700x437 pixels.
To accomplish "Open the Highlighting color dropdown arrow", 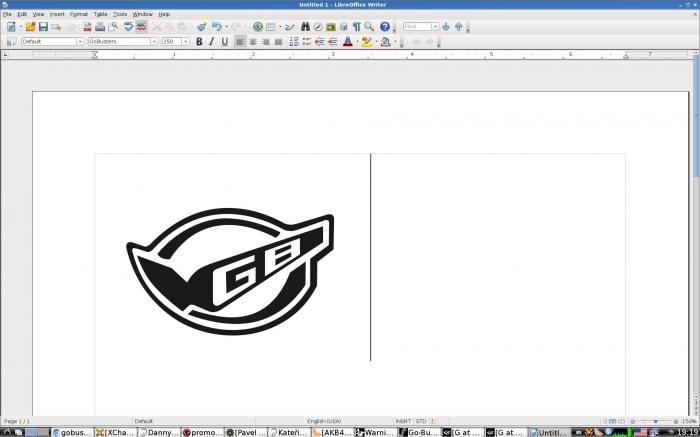I will [x=376, y=42].
